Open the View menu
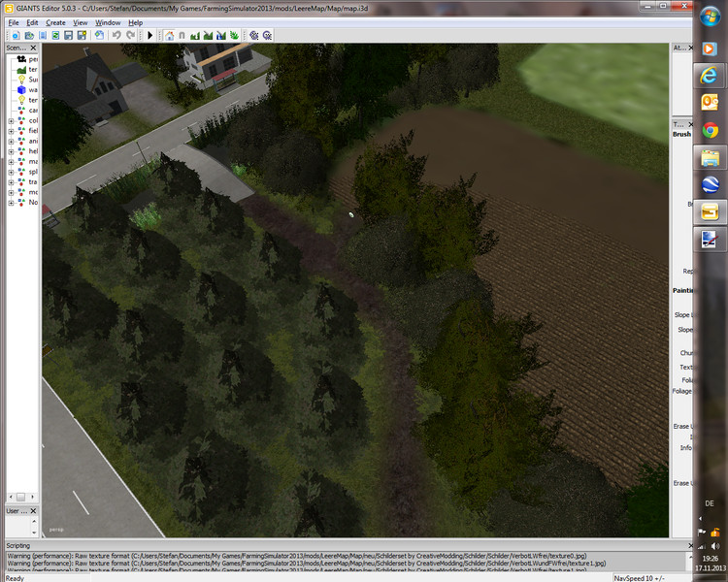Viewport: 728px width, 582px height. tap(80, 22)
